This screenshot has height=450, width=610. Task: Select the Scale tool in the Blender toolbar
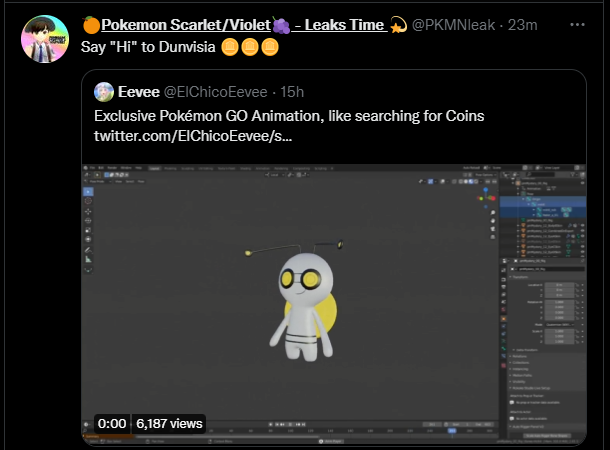[x=88, y=230]
